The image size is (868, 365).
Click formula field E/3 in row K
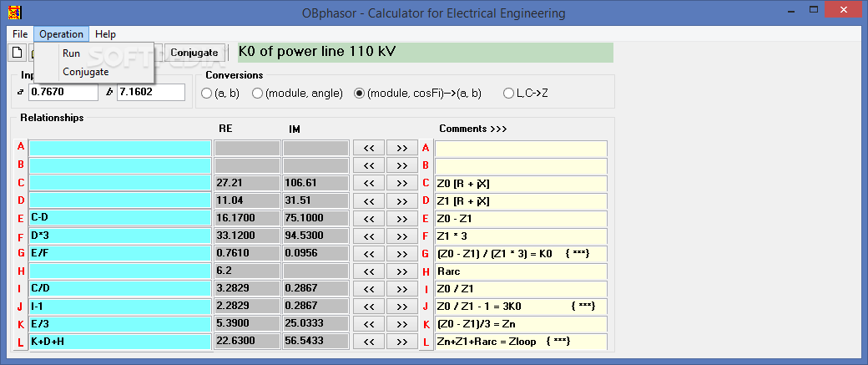120,324
